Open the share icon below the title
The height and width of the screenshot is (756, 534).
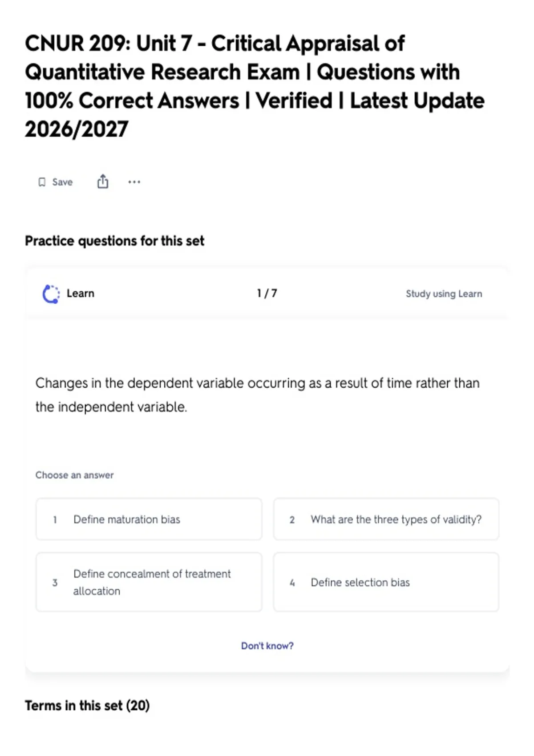pyautogui.click(x=103, y=181)
